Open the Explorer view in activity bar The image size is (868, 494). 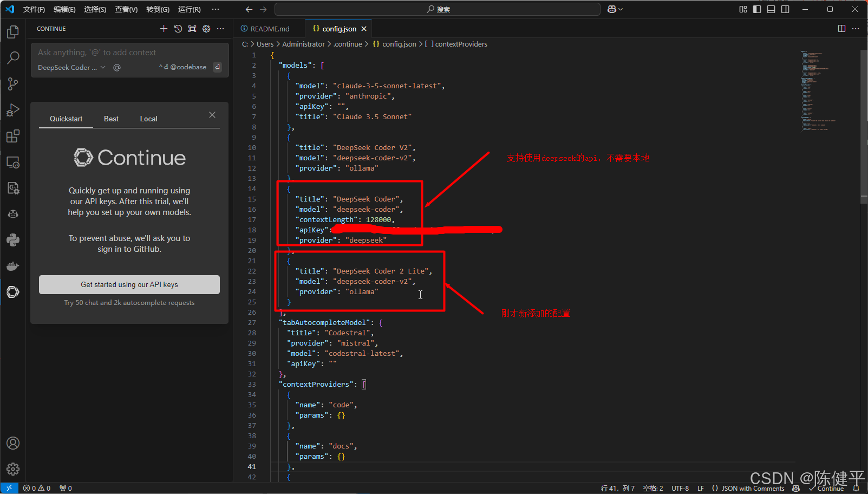tap(13, 32)
